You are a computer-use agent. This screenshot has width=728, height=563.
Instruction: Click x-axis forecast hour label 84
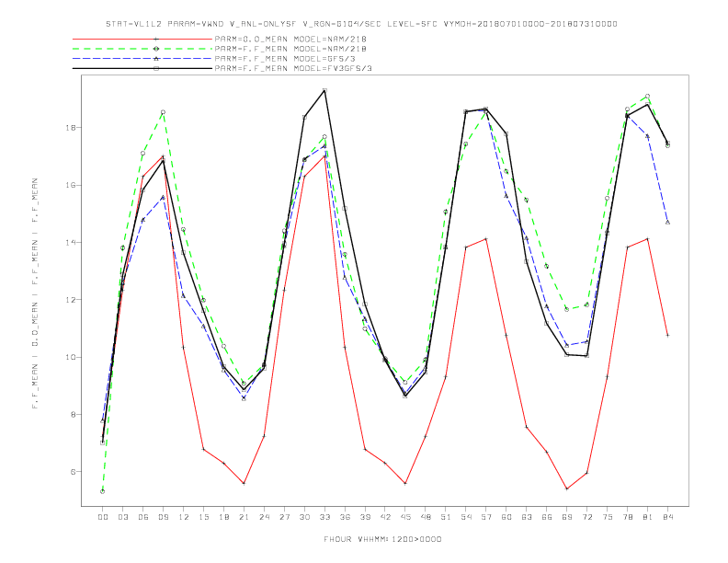(667, 517)
